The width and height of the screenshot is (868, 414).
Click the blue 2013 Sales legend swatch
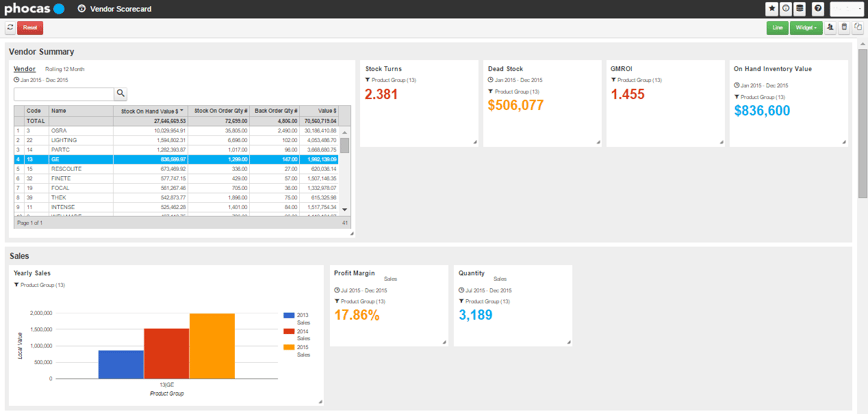(x=289, y=315)
